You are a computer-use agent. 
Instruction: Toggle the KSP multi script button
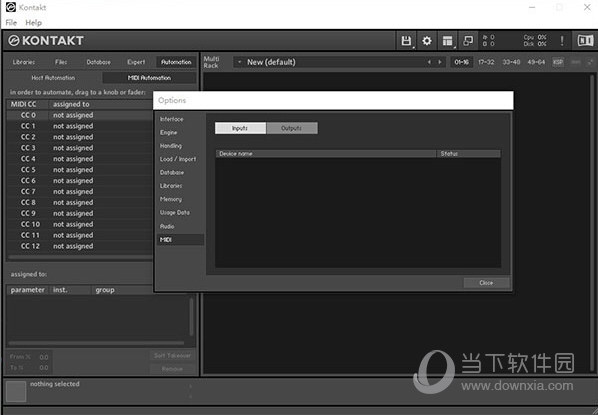pyautogui.click(x=558, y=62)
